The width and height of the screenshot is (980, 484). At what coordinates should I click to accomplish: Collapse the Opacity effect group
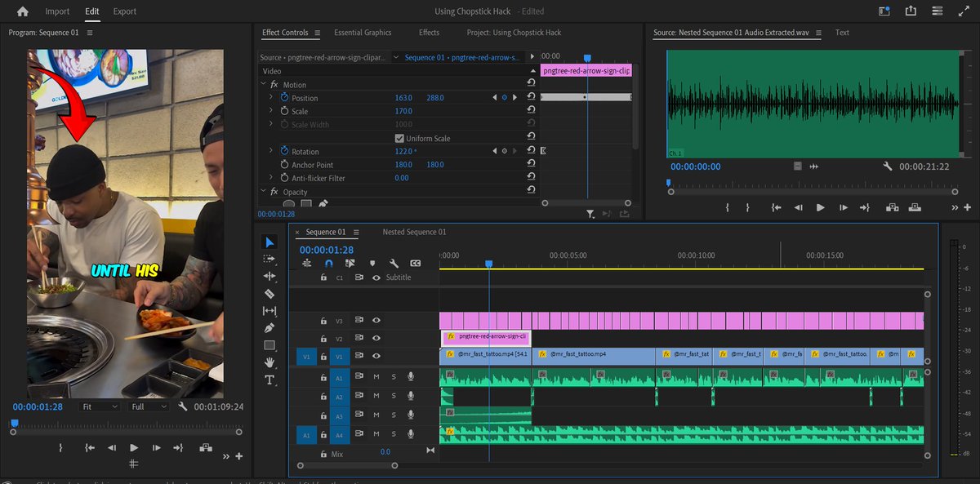click(x=263, y=192)
